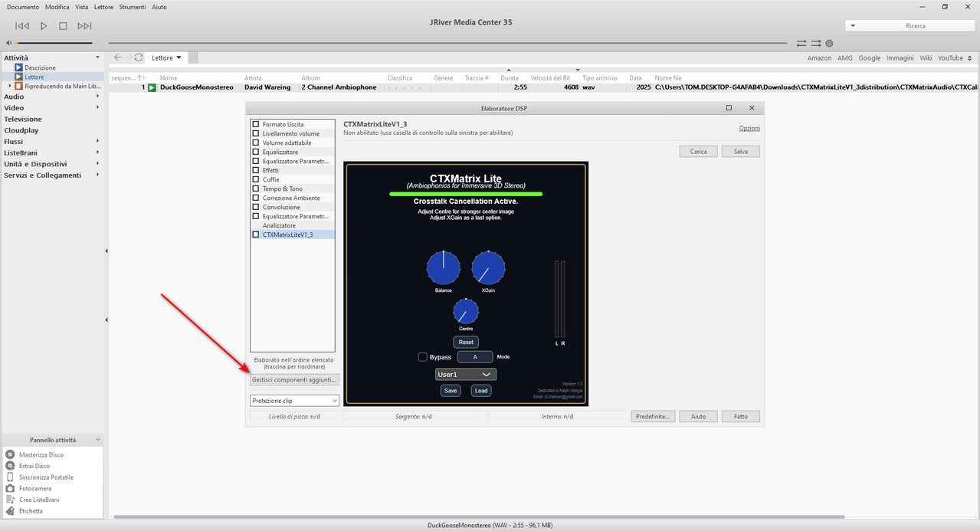Enable the Volume adattabile checkbox
Image resolution: width=980 pixels, height=531 pixels.
256,143
